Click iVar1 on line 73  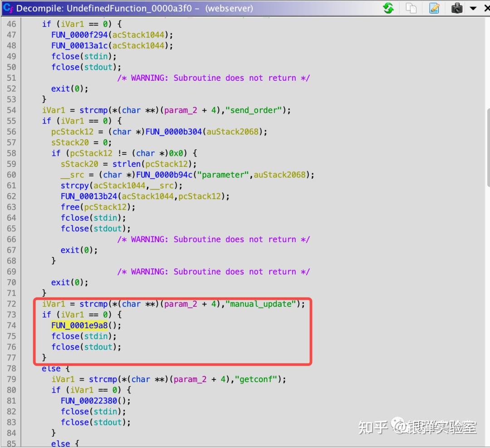coord(72,315)
